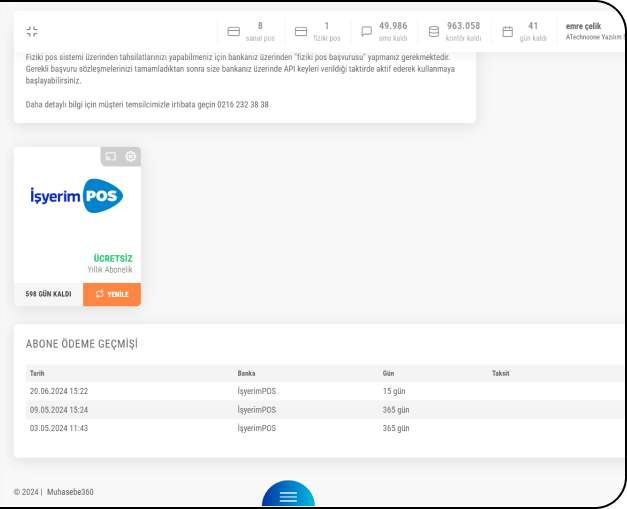
Task: Click the kontör kaldı database icon
Action: pos(434,32)
